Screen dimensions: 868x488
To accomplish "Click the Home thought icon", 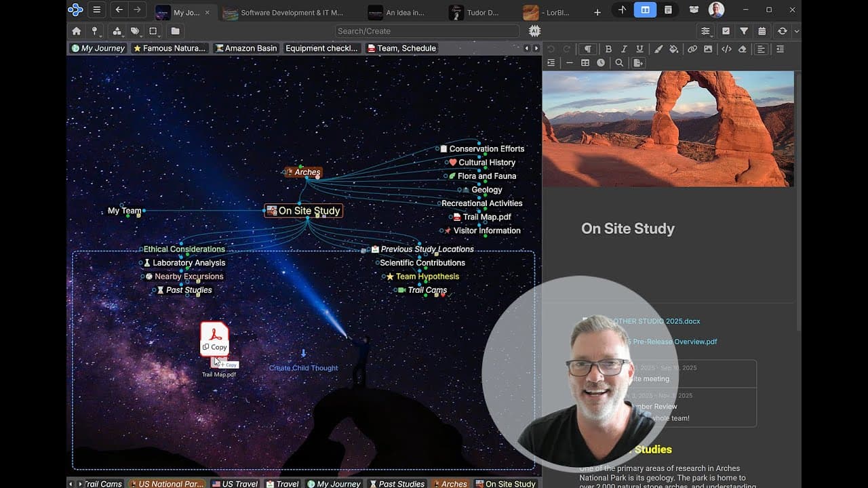I will pos(76,31).
